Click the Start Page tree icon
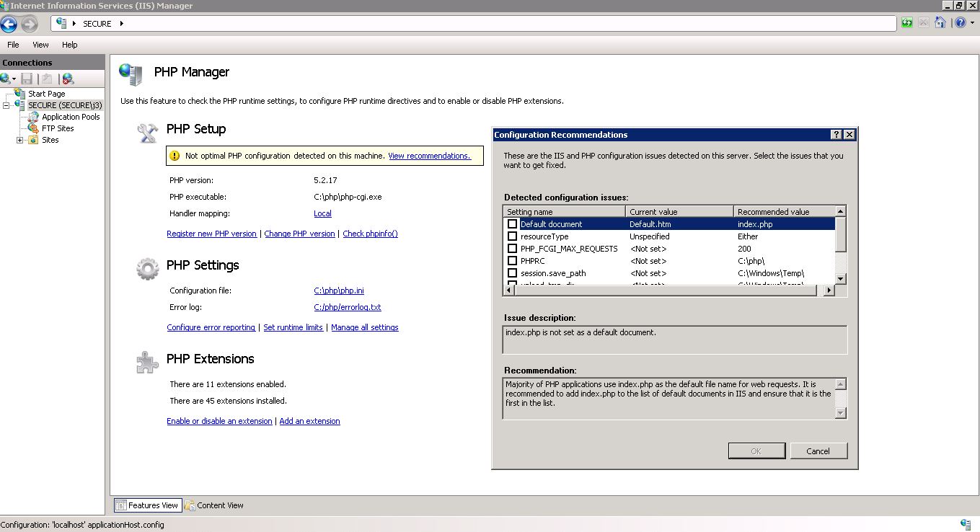 20,94
